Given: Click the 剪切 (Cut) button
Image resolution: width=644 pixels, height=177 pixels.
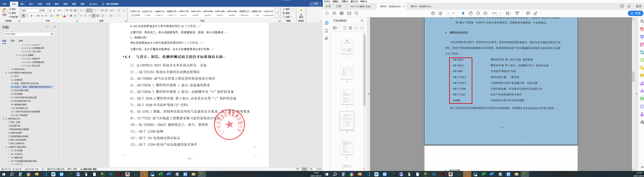Looking at the screenshot, I should tap(12, 9).
